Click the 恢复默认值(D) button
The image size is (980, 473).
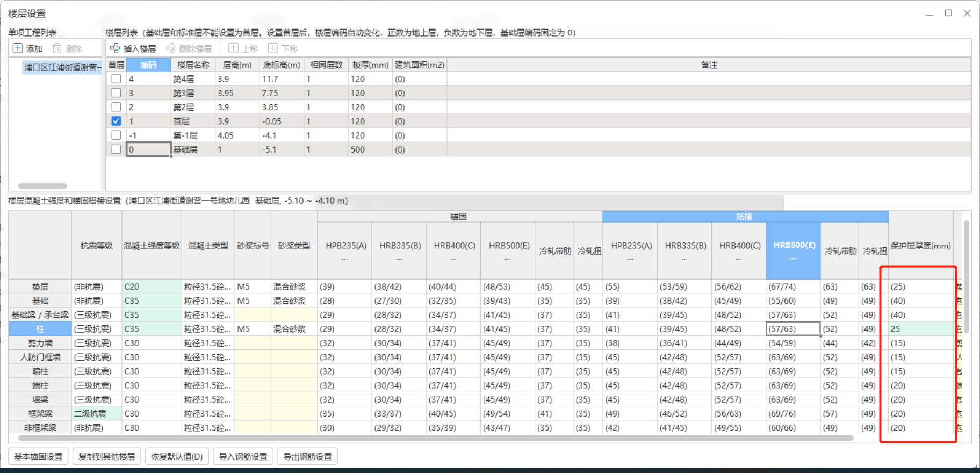click(x=177, y=456)
